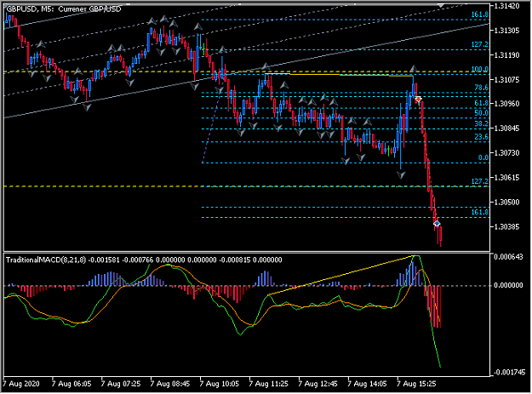The image size is (532, 394).
Task: Click the 1.31420 price scale value
Action: pyautogui.click(x=507, y=6)
